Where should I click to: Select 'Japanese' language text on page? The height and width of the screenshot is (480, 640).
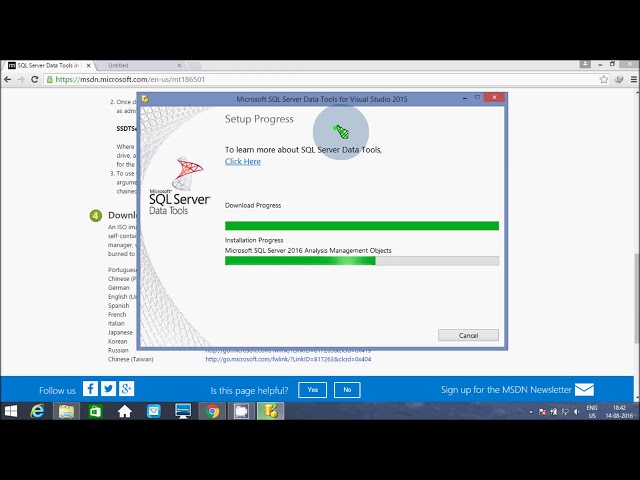120,332
